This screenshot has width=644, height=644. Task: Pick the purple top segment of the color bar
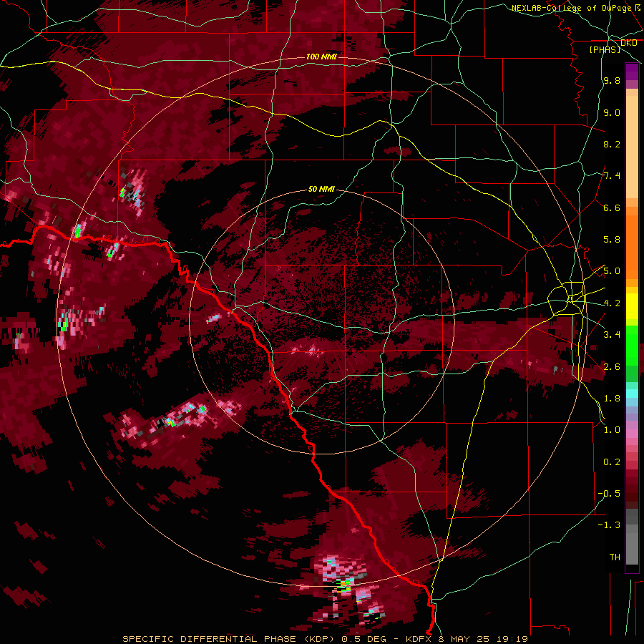tap(632, 72)
